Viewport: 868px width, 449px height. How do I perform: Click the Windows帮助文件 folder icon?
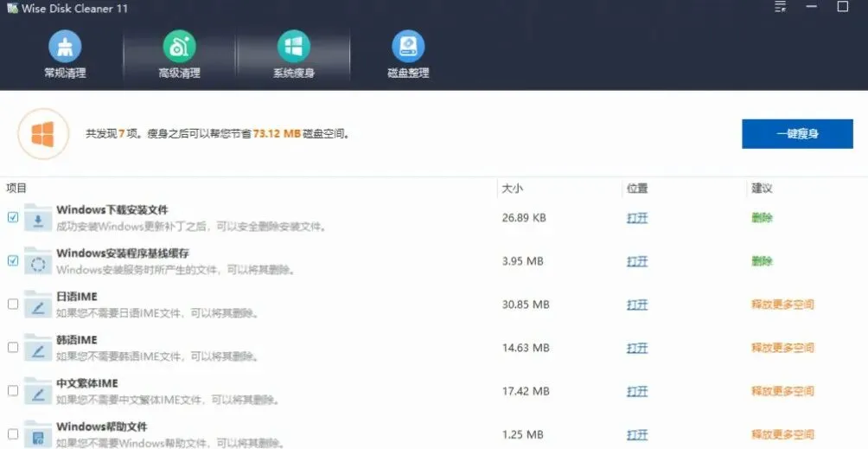coord(38,434)
